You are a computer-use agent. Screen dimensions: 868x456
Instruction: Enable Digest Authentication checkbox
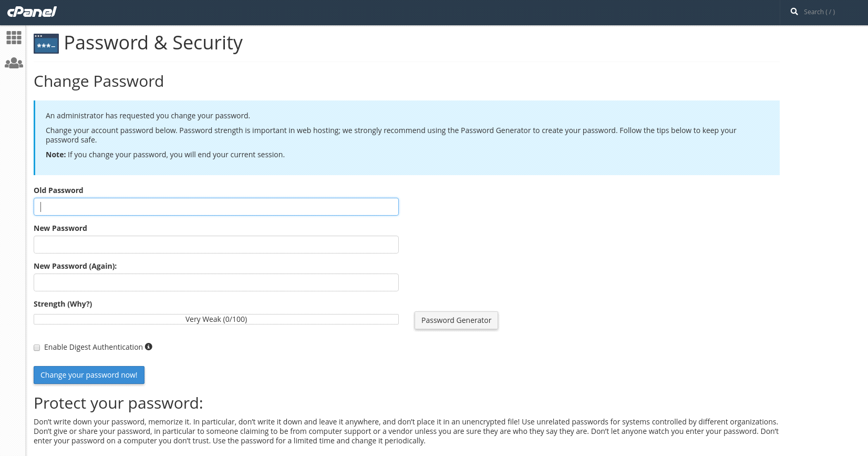pyautogui.click(x=37, y=348)
